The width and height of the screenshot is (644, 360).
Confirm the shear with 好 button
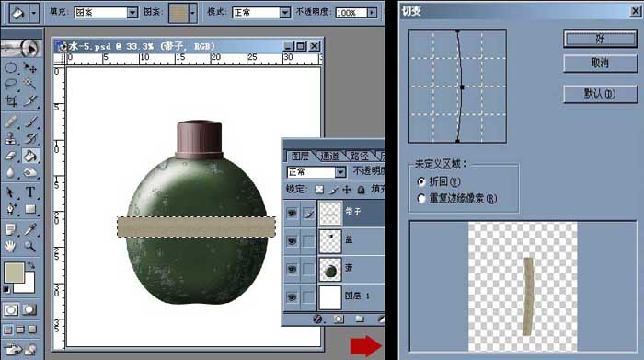pos(601,39)
